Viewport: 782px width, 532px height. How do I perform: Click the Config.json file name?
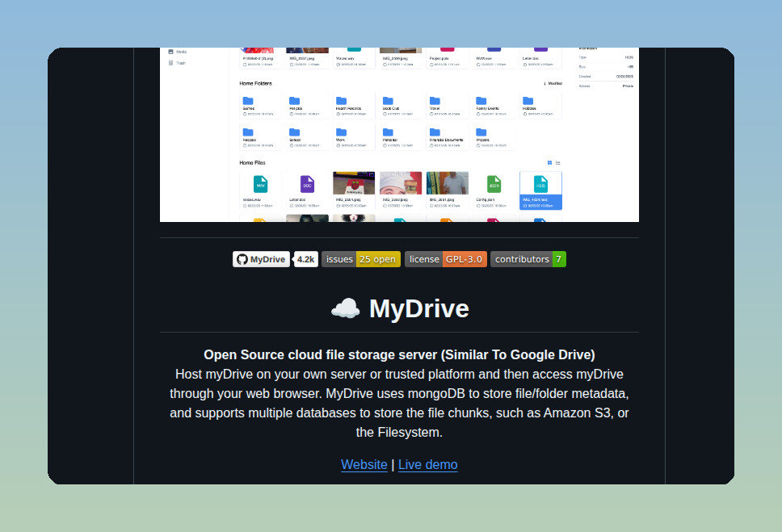[486, 199]
